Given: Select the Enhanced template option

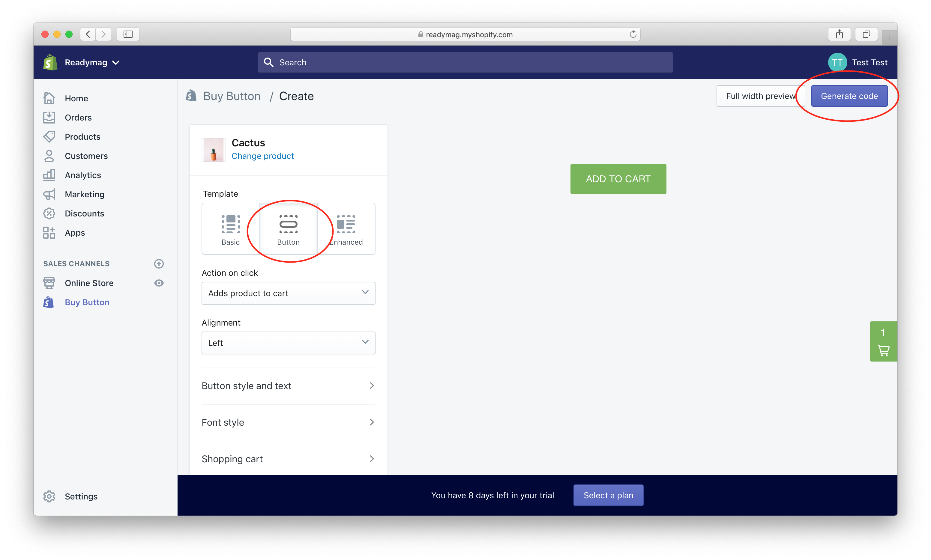Looking at the screenshot, I should click(x=346, y=229).
